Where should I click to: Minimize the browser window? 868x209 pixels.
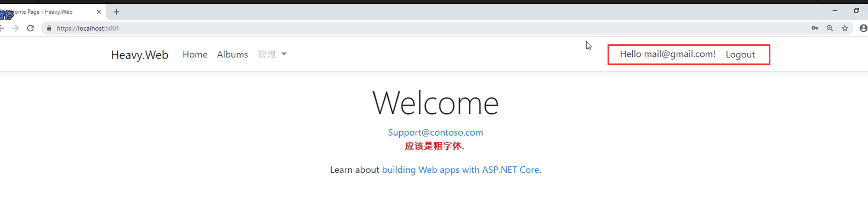tap(835, 10)
